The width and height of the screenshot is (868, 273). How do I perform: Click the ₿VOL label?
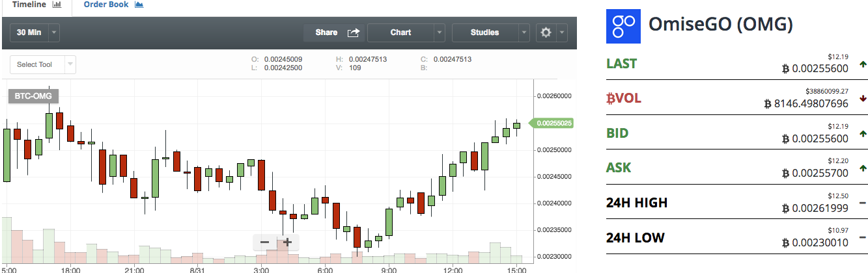(624, 98)
